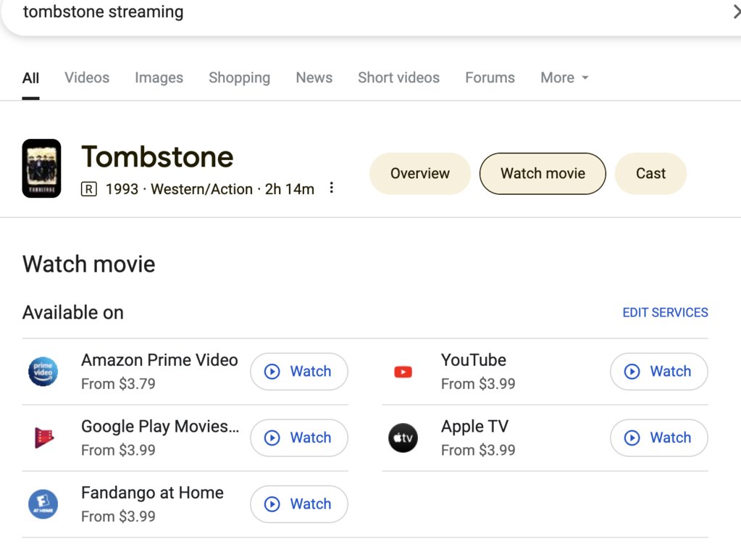The image size is (741, 560).
Task: Switch to the Videos tab
Action: (87, 78)
